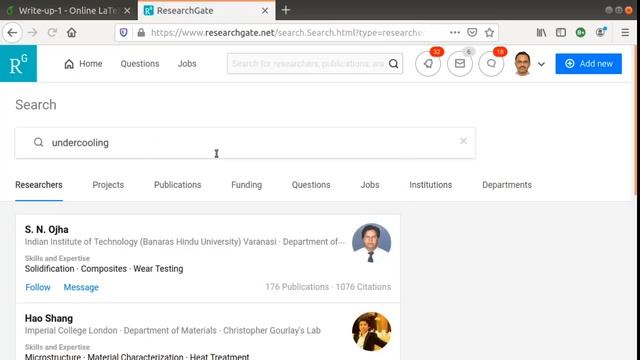Click S. N. Ojha's profile photo
The image size is (640, 360).
(371, 242)
